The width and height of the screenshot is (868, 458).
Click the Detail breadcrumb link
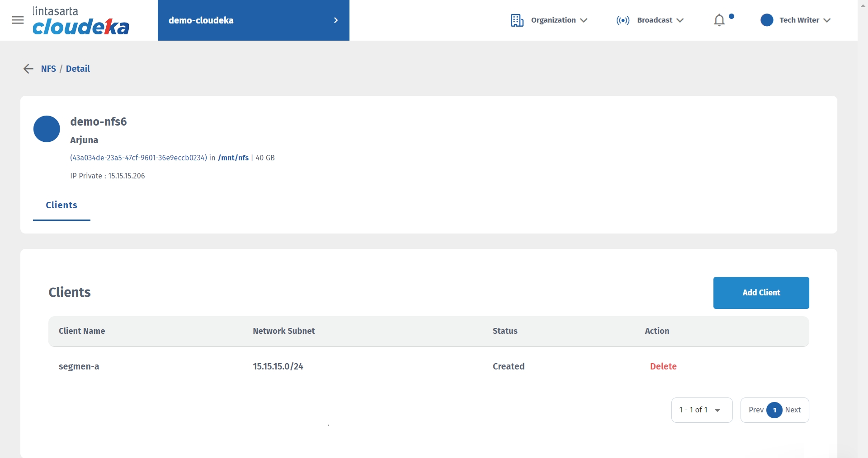(x=78, y=69)
